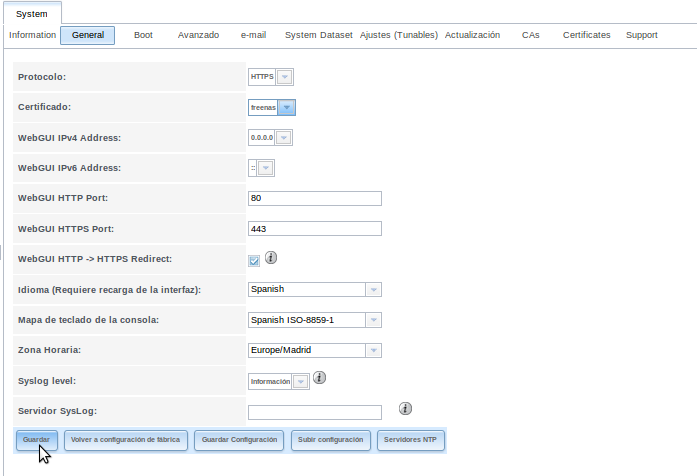This screenshot has width=697, height=476.
Task: Focus the WebGUI HTTPS Port field
Action: [315, 228]
